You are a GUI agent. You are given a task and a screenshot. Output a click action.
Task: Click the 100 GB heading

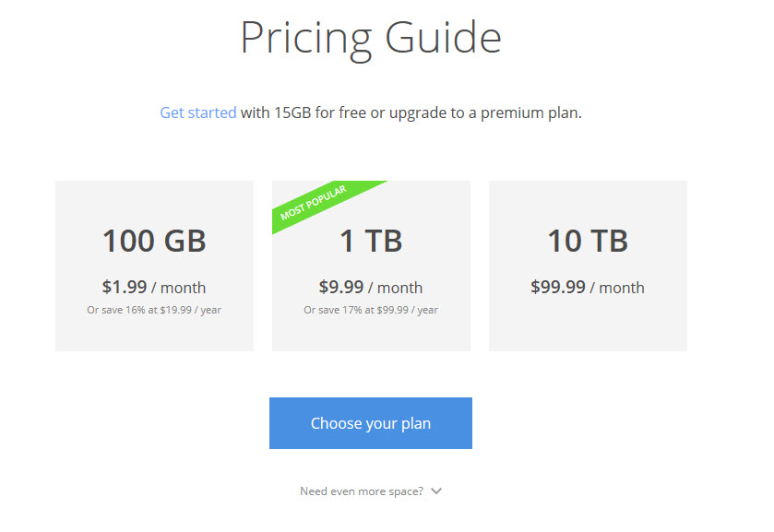154,241
